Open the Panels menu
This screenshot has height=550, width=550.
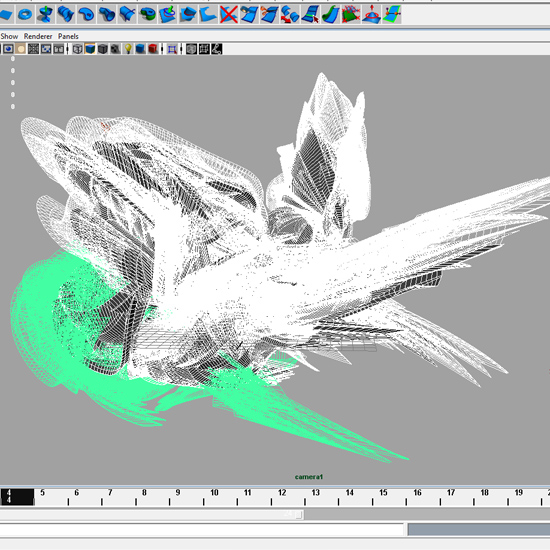(68, 36)
